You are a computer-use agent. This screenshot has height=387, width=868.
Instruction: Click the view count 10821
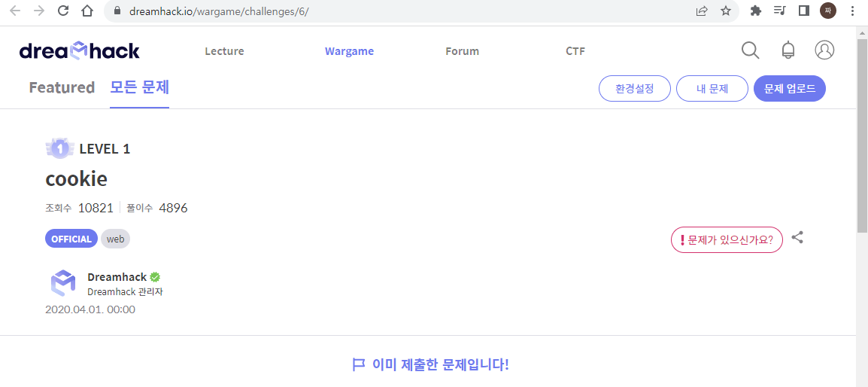click(x=96, y=208)
